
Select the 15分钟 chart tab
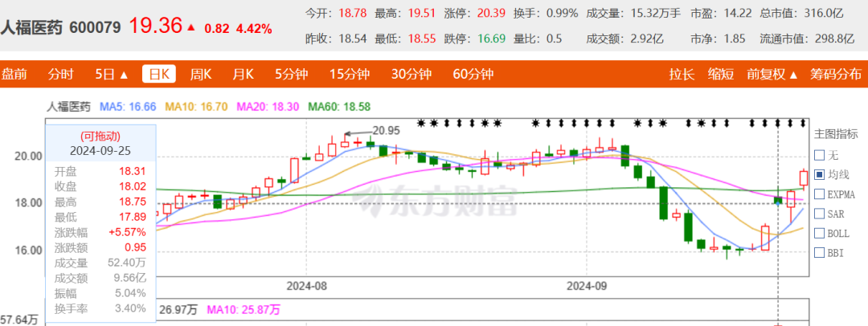pos(349,75)
